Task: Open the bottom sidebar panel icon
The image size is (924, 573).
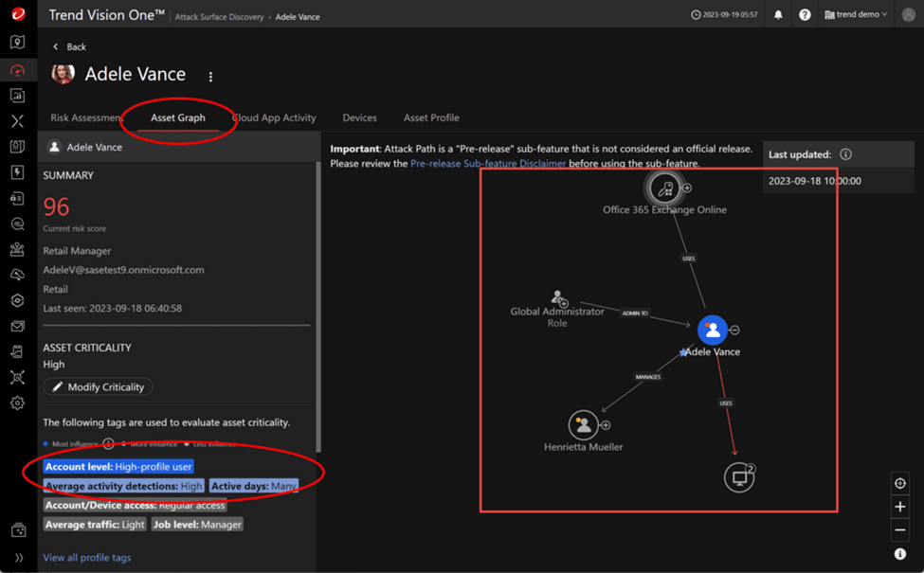Action: point(18,530)
